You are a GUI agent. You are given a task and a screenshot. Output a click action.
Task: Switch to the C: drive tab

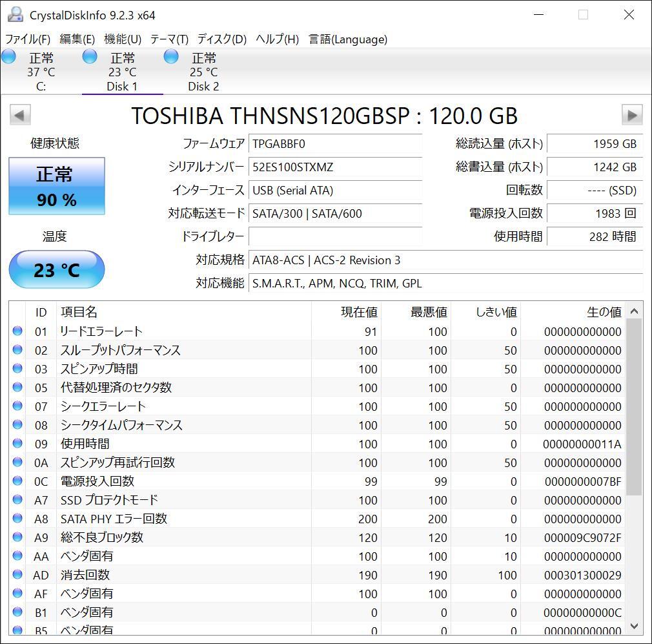(41, 71)
